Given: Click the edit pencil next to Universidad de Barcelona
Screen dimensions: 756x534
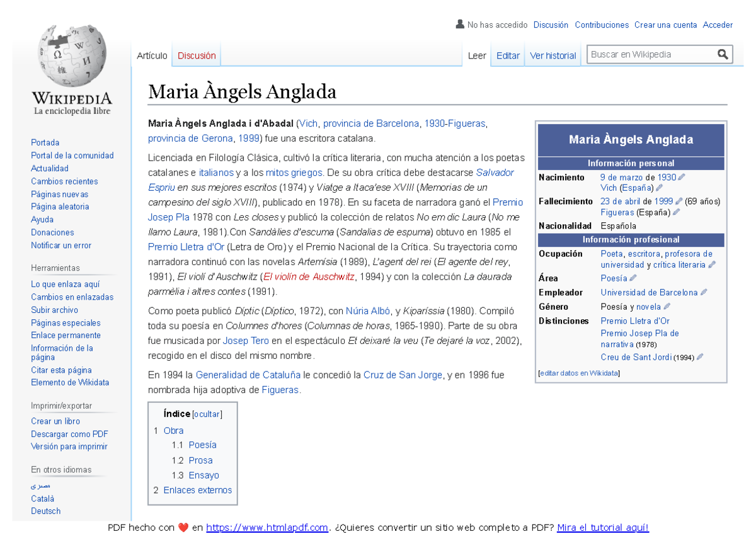Looking at the screenshot, I should point(704,292).
